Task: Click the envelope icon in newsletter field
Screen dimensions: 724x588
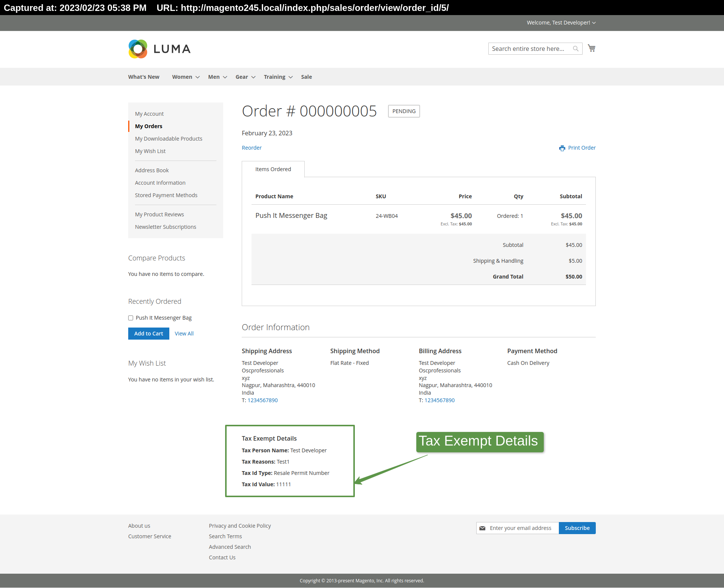Action: point(482,528)
